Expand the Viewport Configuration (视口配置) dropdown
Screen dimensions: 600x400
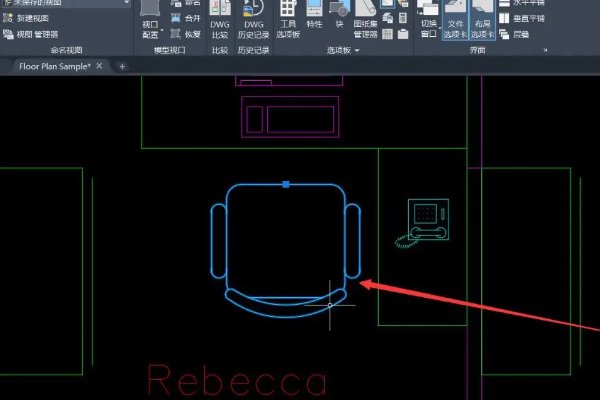[150, 32]
